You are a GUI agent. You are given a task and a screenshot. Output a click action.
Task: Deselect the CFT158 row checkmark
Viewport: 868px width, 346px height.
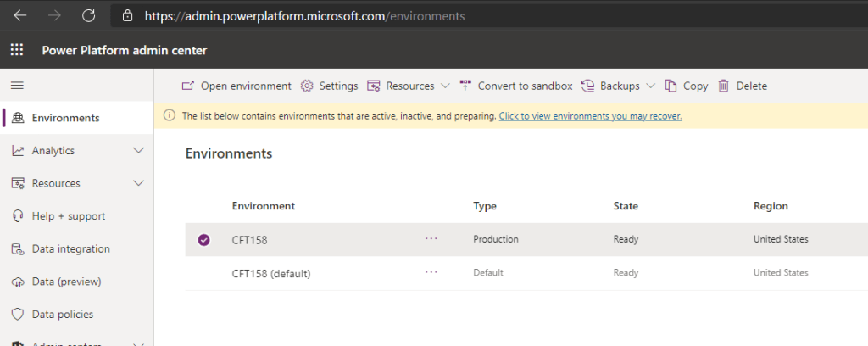click(204, 240)
